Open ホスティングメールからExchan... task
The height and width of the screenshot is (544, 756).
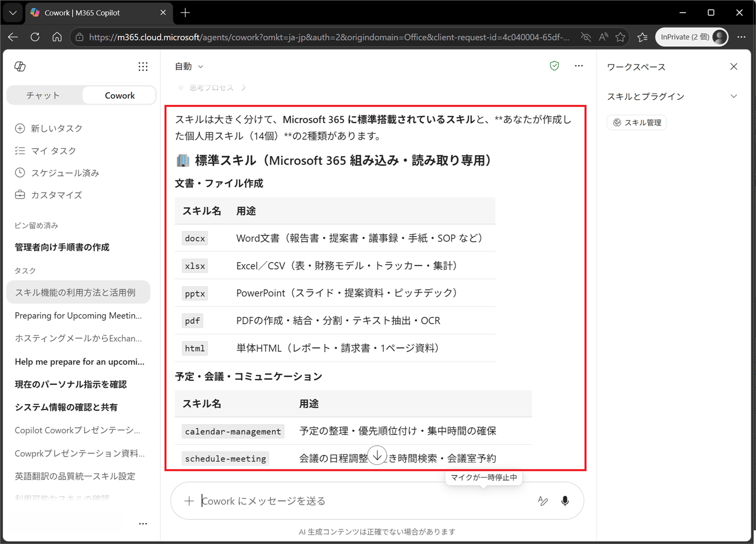click(78, 338)
